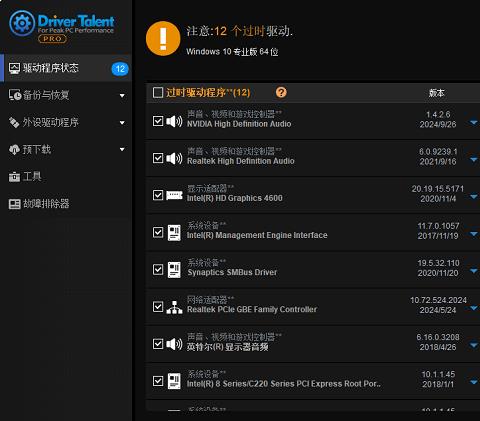This screenshot has height=421, width=480.
Task: Expand the 备份与恢复 submenu arrow
Action: [122, 96]
